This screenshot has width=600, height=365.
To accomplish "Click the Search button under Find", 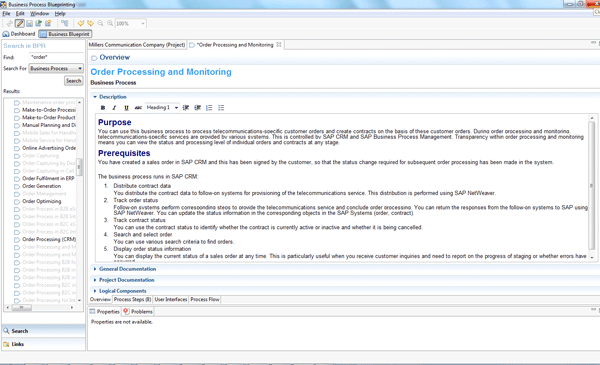I will click(x=73, y=81).
